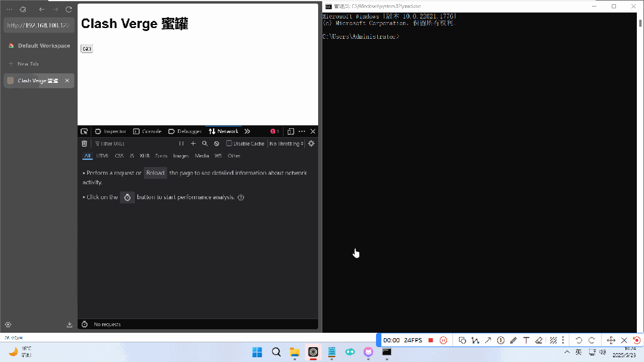Click the browser address bar
644x362 pixels.
click(x=39, y=25)
